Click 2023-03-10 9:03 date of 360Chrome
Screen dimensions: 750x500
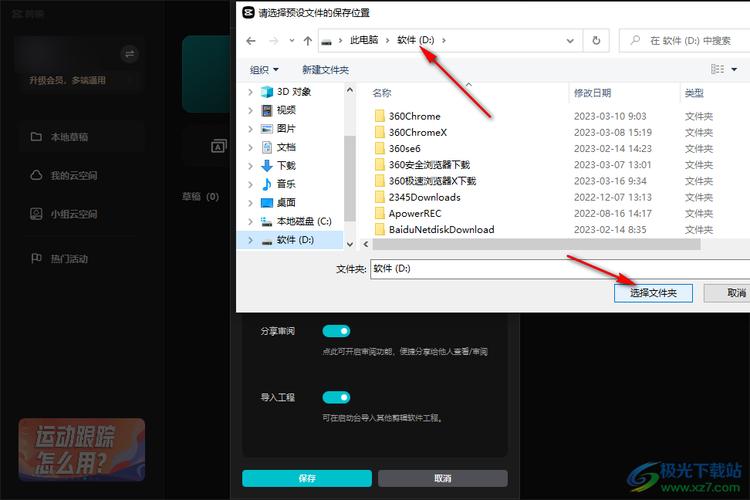pyautogui.click(x=610, y=116)
